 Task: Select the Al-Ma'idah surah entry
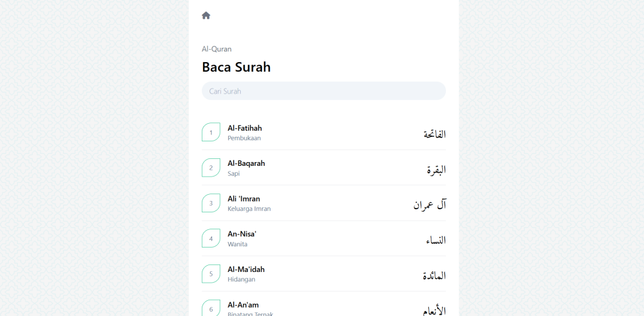point(246,270)
